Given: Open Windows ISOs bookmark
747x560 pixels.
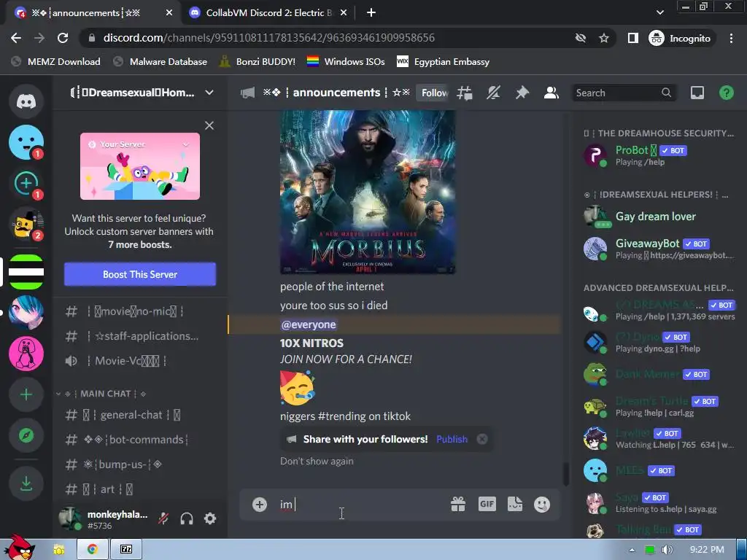Looking at the screenshot, I should (x=346, y=62).
